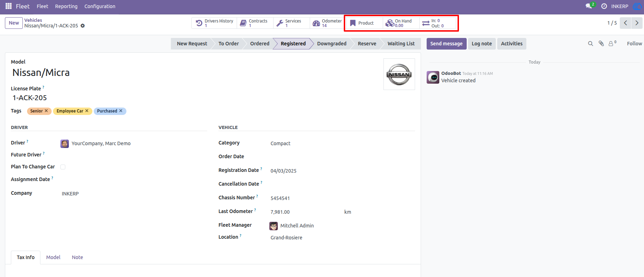The image size is (644, 277).
Task: Go to next vehicle record arrow
Action: pos(637,23)
